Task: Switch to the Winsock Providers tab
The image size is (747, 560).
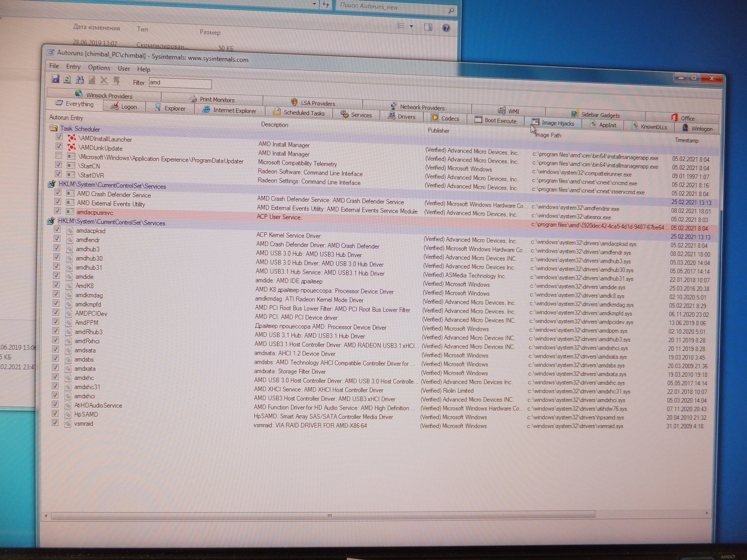Action: coord(104,95)
